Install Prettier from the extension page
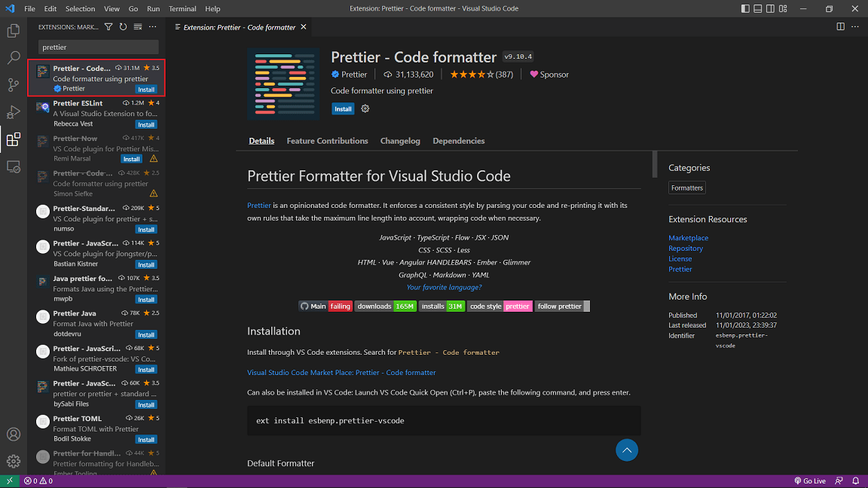This screenshot has width=868, height=488. click(x=343, y=108)
